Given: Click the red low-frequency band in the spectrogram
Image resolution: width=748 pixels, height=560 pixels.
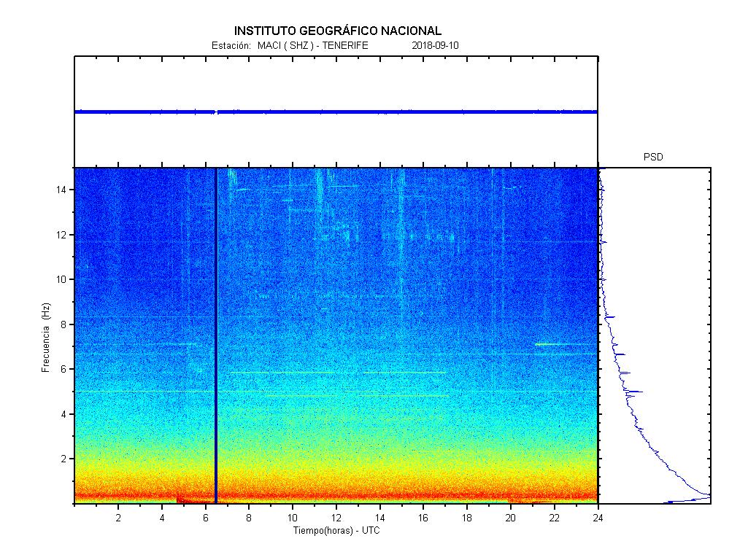Looking at the screenshot, I should coord(365,496).
